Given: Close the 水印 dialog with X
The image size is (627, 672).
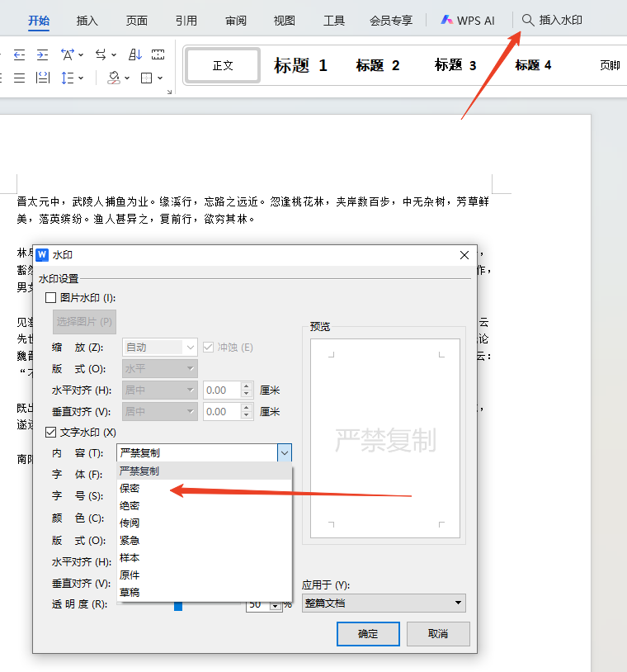Looking at the screenshot, I should click(x=464, y=255).
